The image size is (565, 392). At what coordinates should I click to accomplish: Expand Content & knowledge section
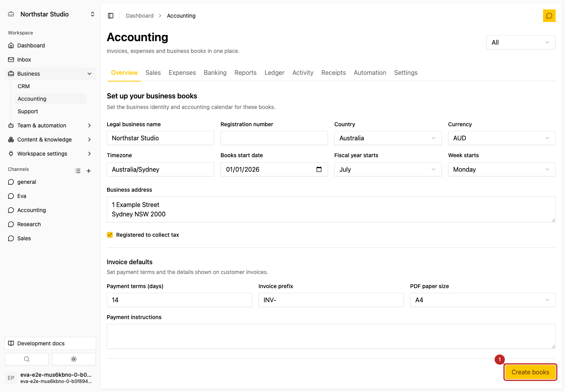point(50,140)
